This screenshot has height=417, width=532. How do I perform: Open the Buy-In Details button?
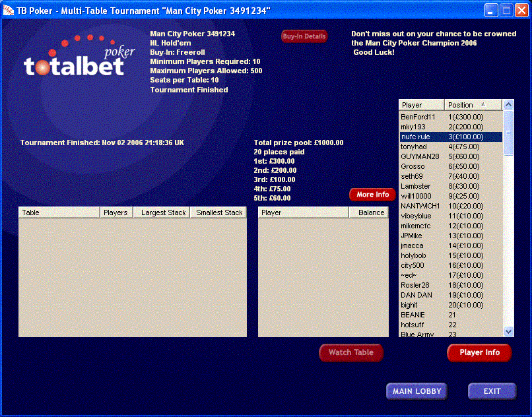click(304, 36)
